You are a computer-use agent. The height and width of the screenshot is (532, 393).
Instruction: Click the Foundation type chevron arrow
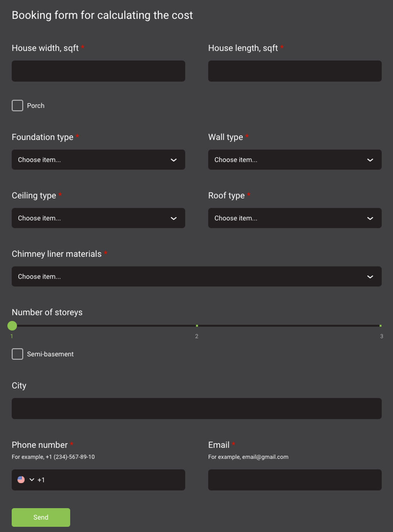(174, 160)
